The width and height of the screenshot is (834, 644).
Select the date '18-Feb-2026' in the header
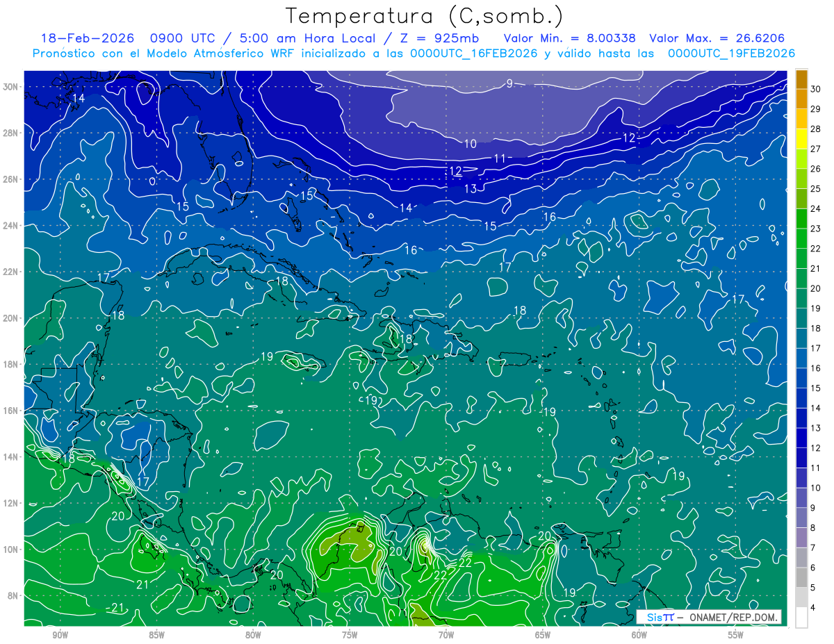coord(89,38)
